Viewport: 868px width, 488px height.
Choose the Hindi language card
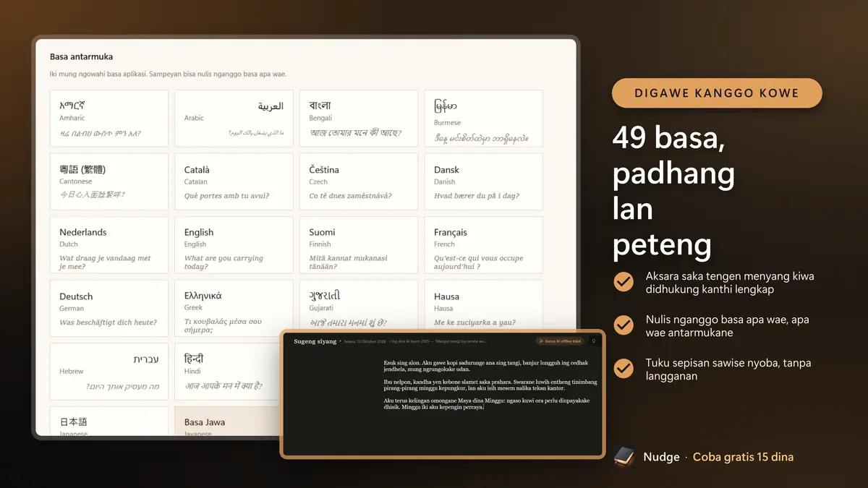pos(227,372)
